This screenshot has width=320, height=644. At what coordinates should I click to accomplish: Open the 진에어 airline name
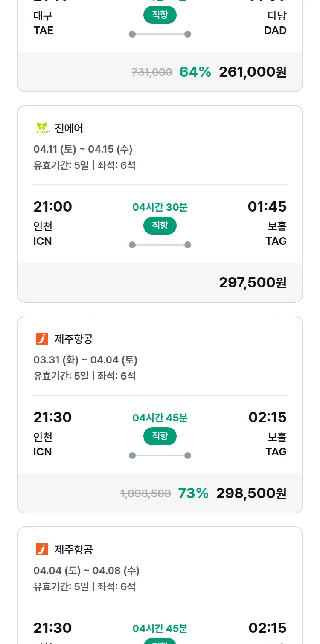pyautogui.click(x=69, y=128)
